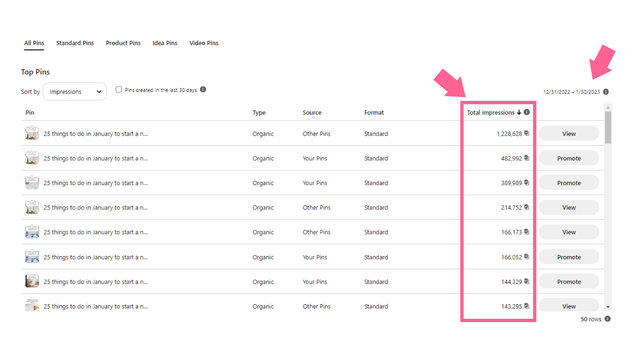The width and height of the screenshot is (644, 362).
Task: Open the Sort by Impressions dropdown
Action: [x=74, y=92]
